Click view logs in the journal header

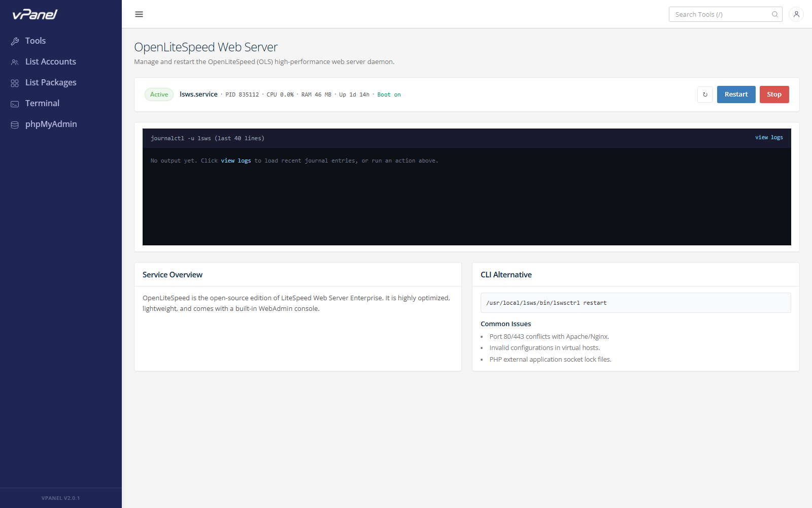click(769, 137)
